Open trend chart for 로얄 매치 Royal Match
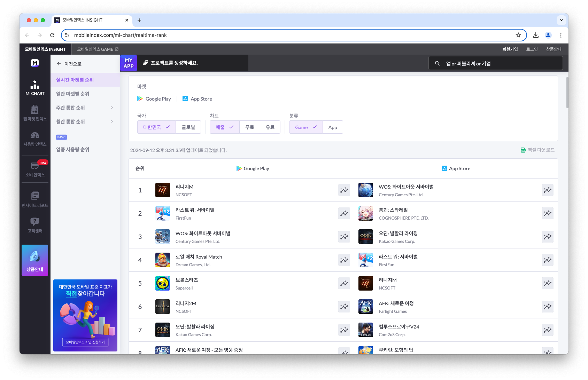This screenshot has height=380, width=588. 344,260
